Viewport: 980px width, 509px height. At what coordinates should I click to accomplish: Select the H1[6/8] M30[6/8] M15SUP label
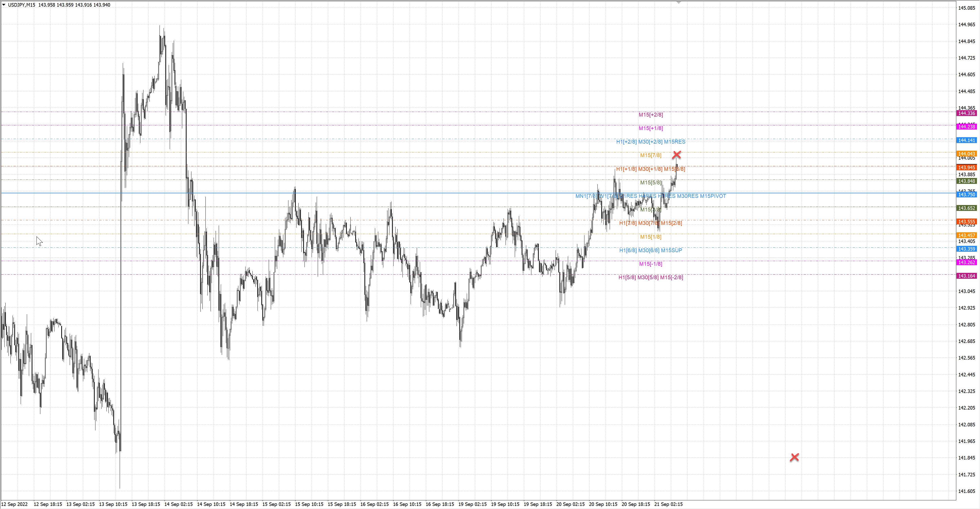tap(651, 250)
